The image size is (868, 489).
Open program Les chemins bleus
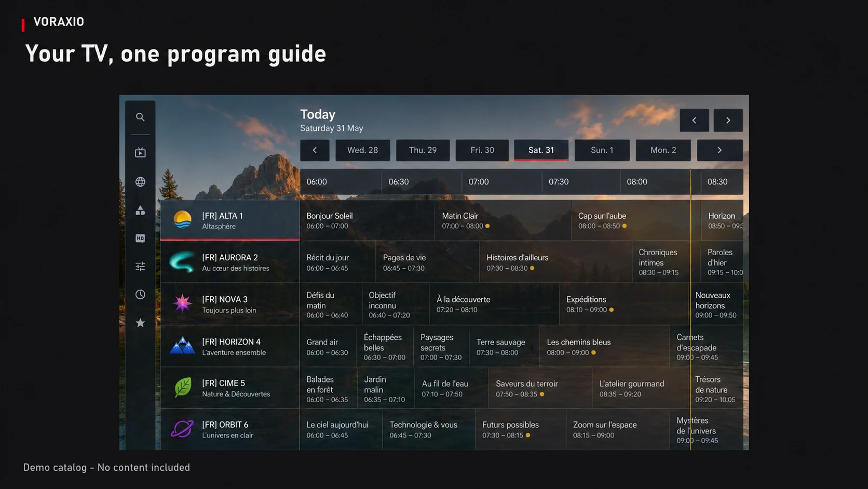[x=605, y=346]
